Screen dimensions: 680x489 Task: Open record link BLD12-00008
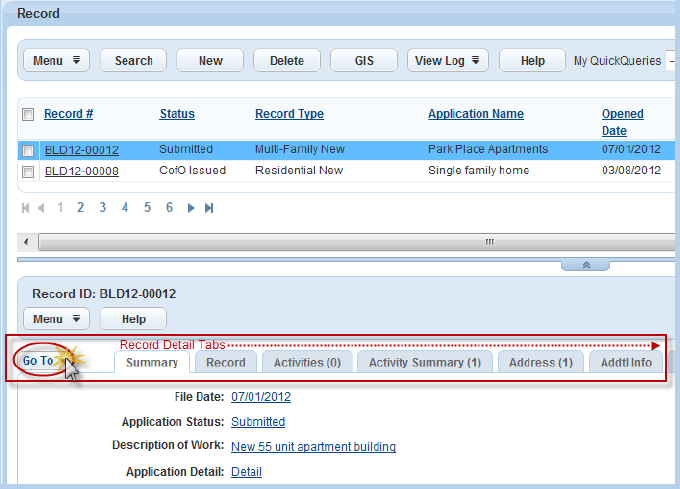pyautogui.click(x=82, y=171)
